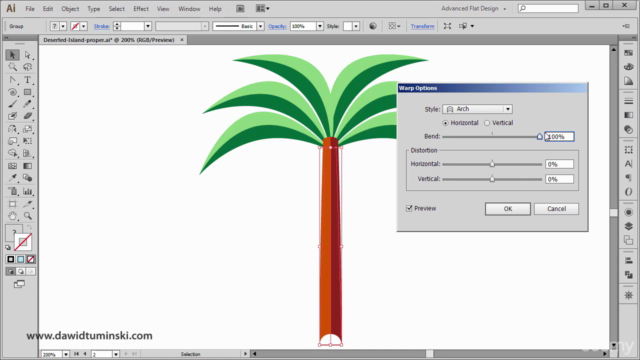Viewport: 640px width, 360px height.
Task: Select the Deserted-Island-proper.ai document tab
Action: pyautogui.click(x=109, y=40)
